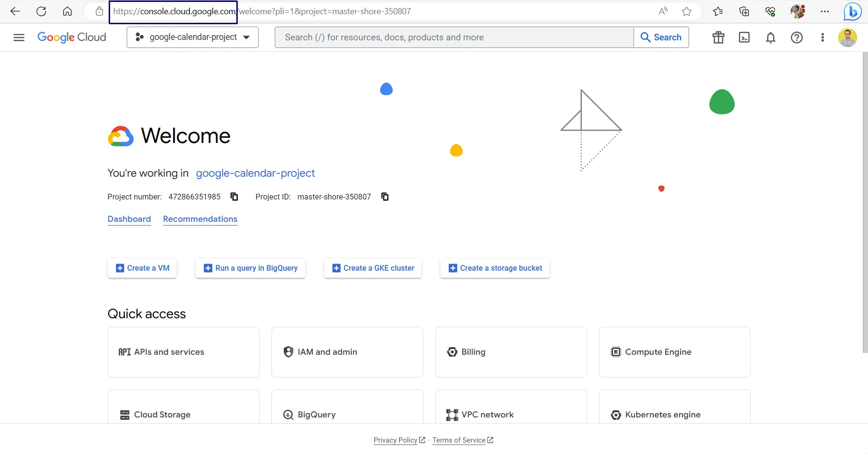Open the browser Collections icon
This screenshot has width=868, height=454.
pyautogui.click(x=744, y=11)
